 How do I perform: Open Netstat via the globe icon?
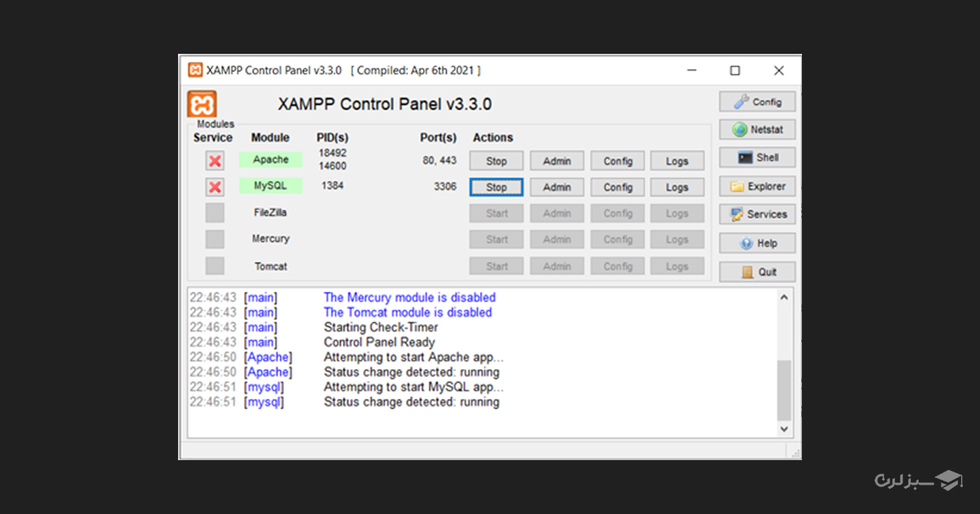[757, 129]
